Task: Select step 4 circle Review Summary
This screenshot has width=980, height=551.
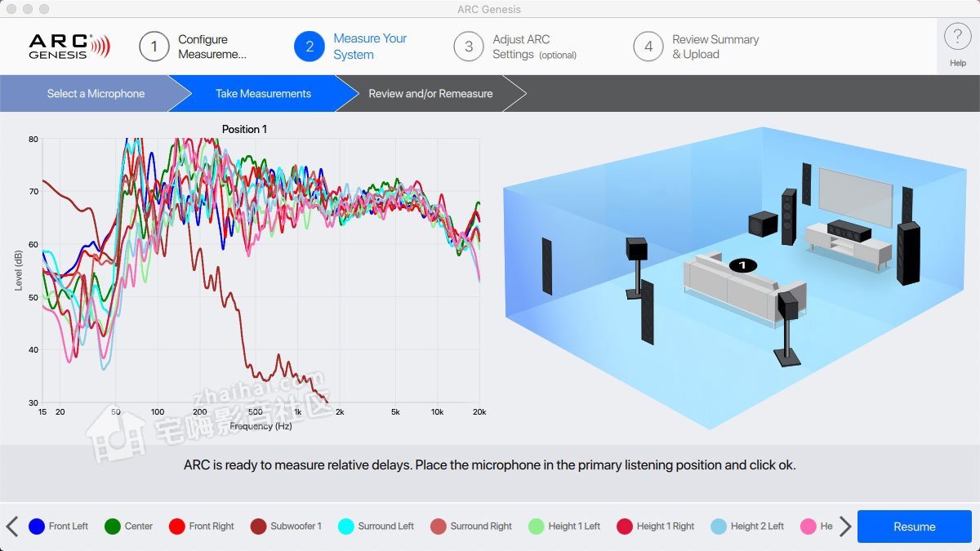Action: tap(648, 47)
